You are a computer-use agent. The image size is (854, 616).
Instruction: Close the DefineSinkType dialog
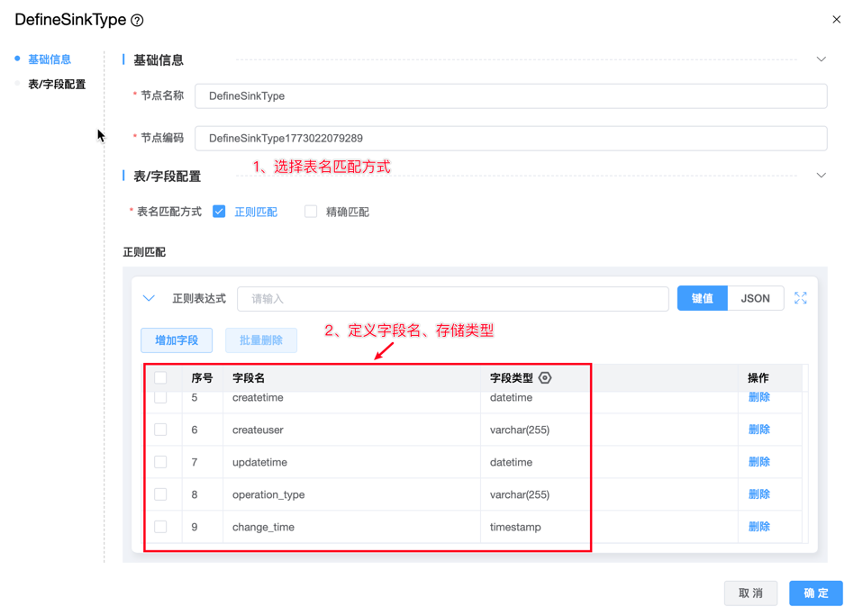pyautogui.click(x=836, y=20)
